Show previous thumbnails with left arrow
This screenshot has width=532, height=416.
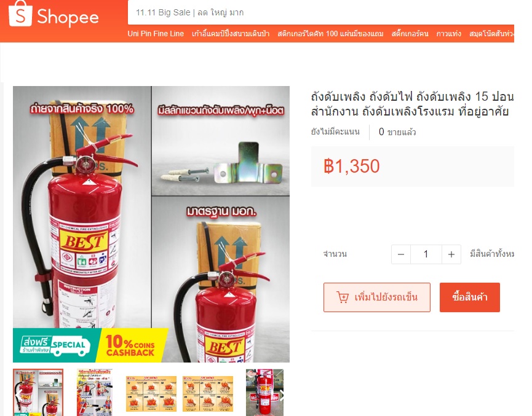click(x=19, y=395)
